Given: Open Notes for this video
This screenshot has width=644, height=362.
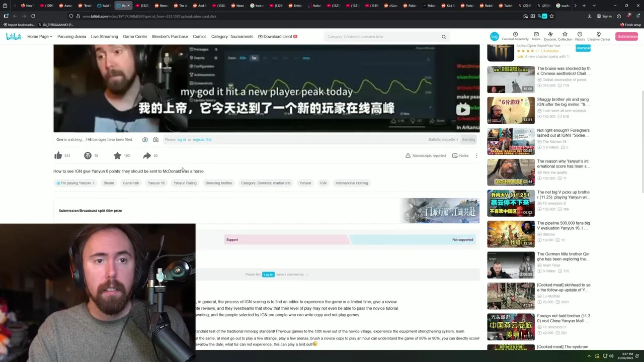Looking at the screenshot, I should click(460, 155).
